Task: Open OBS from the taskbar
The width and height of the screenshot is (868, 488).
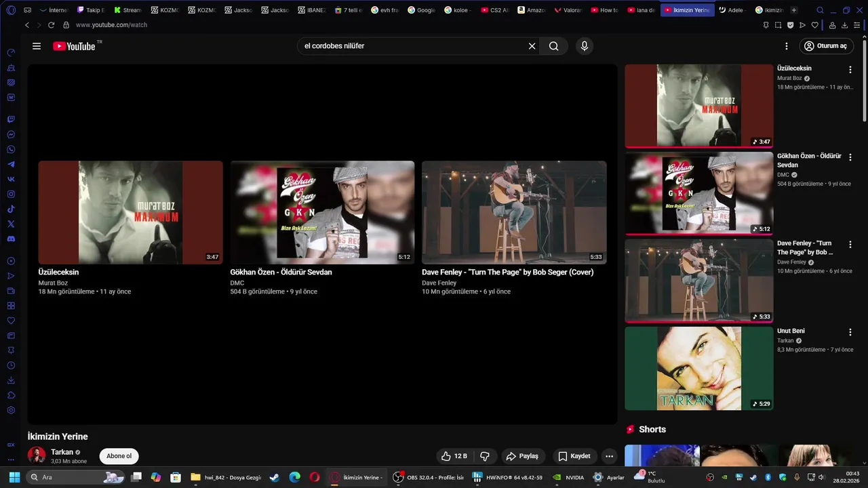Action: (428, 477)
